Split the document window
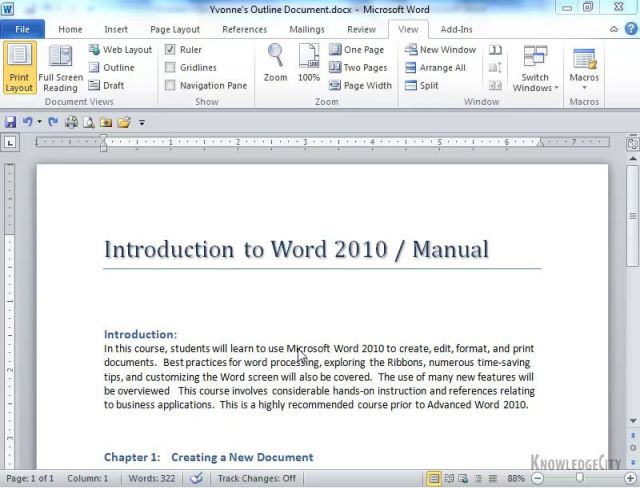The image size is (640, 488). click(421, 86)
